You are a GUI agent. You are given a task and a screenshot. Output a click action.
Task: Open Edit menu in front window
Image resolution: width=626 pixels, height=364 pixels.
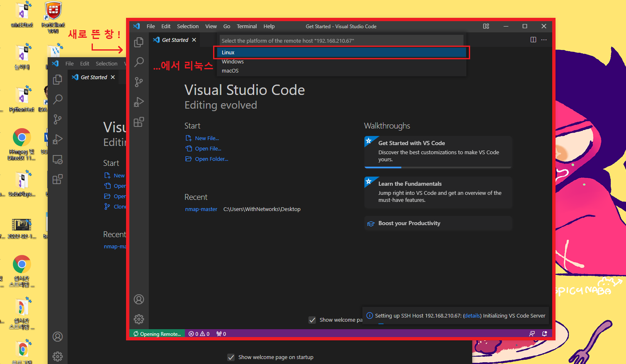[166, 26]
